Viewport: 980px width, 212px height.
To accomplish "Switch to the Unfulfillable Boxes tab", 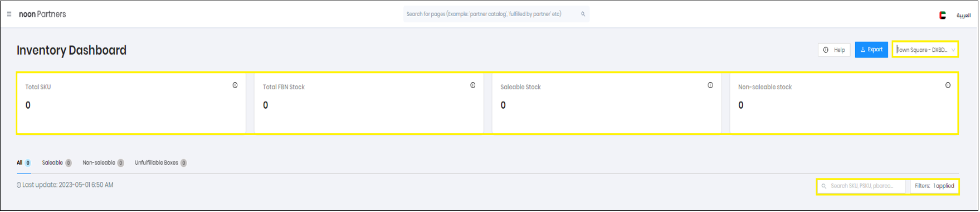I will click(x=160, y=163).
